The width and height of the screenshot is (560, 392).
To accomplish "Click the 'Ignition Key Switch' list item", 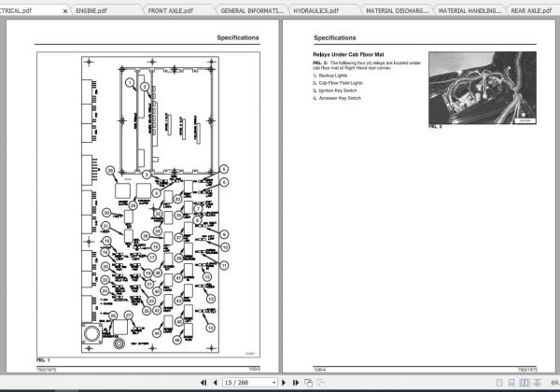I will [338, 91].
